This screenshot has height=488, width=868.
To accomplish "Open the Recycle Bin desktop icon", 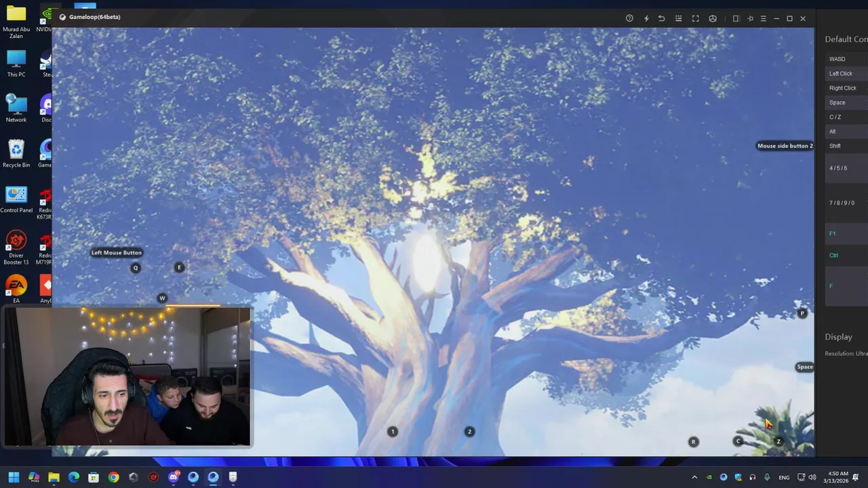I will pos(16,154).
